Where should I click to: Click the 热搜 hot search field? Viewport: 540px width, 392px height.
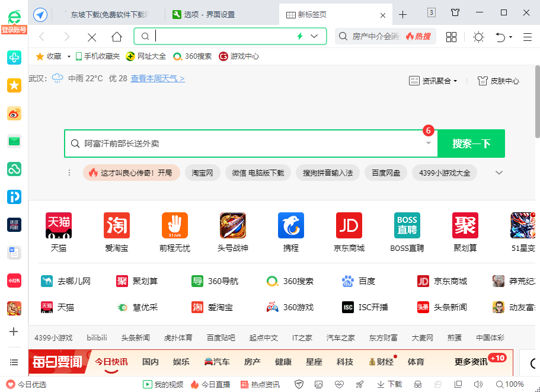[385, 37]
